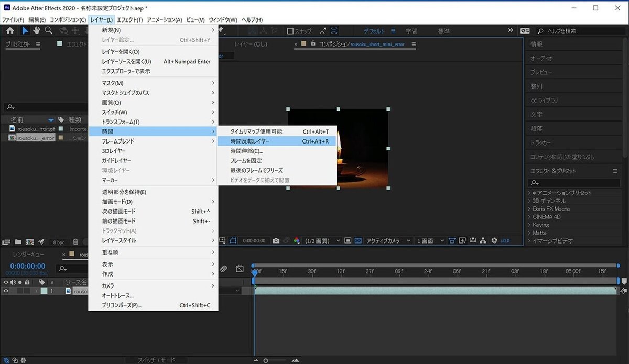Expand 3D チャンネル effects category
The image size is (629, 364).
[x=529, y=201]
